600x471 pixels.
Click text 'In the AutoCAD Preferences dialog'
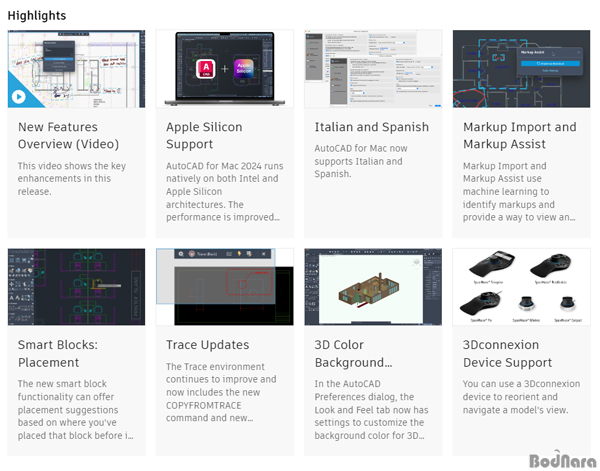point(364,390)
